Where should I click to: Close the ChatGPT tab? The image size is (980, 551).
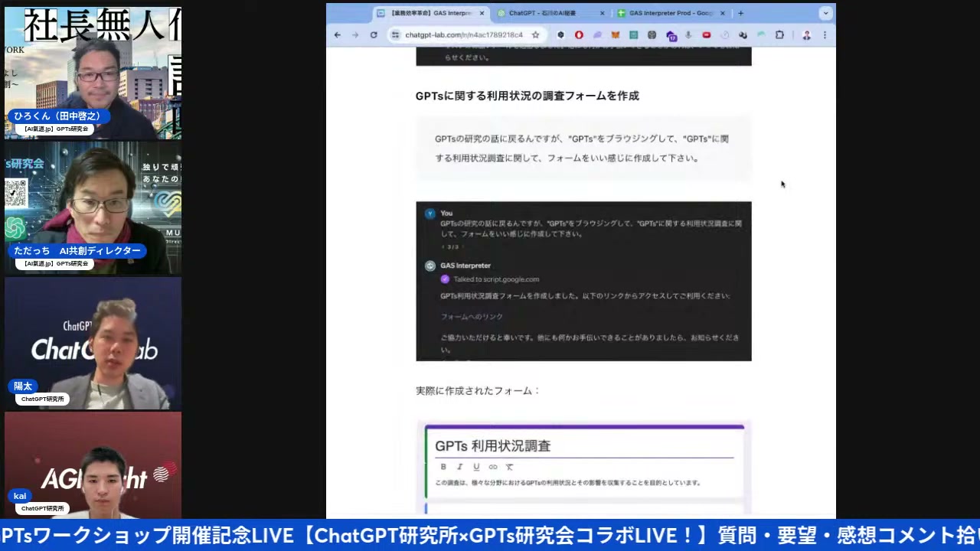(x=602, y=13)
